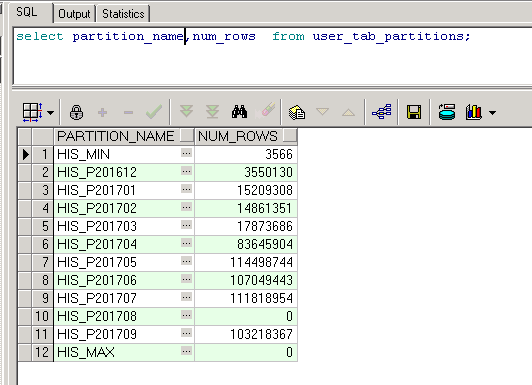Open linked query tree diagram icon
The height and width of the screenshot is (385, 532).
(x=382, y=112)
